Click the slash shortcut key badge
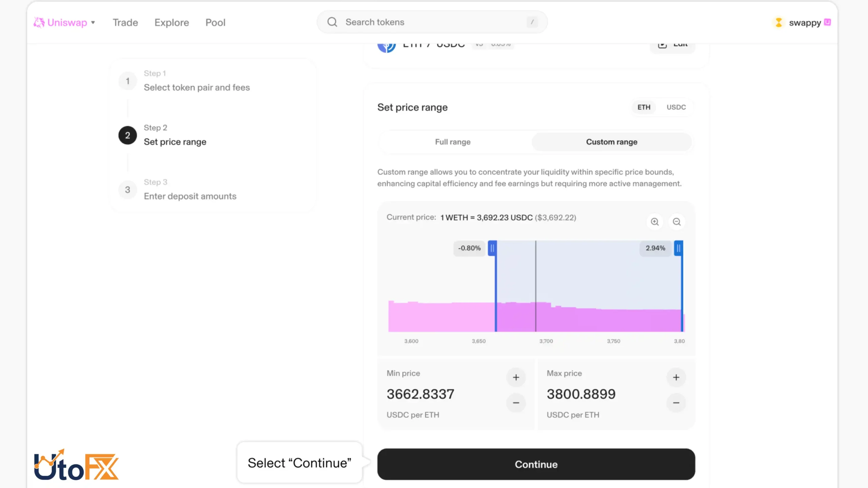 [532, 22]
